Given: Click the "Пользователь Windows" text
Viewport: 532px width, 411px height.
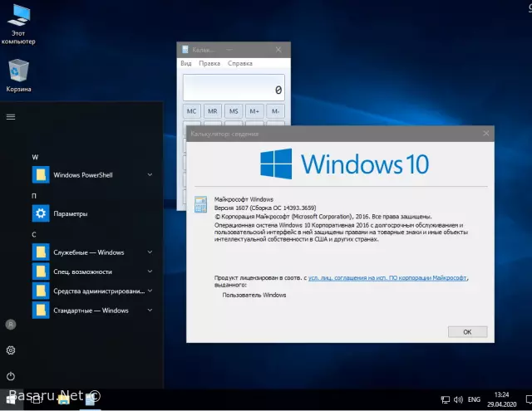Looking at the screenshot, I should click(254, 295).
